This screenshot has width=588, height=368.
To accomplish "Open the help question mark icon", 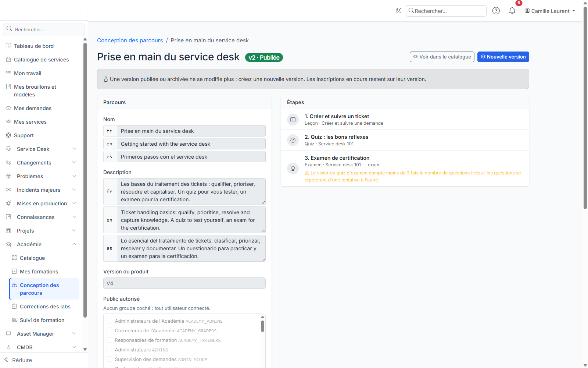I will (x=496, y=11).
